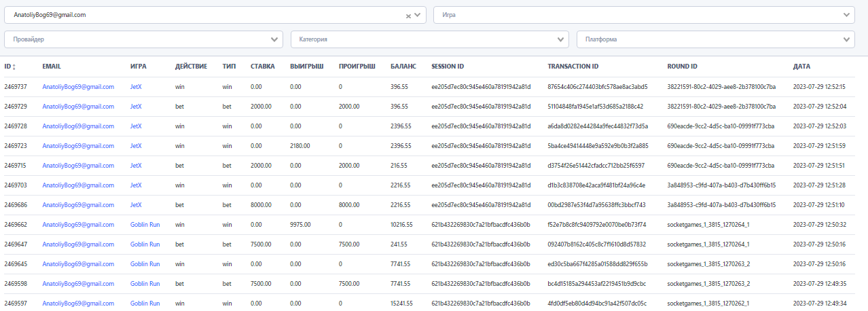This screenshot has height=311, width=868.
Task: Click the ВЫИГРЫШ column header
Action: point(306,67)
